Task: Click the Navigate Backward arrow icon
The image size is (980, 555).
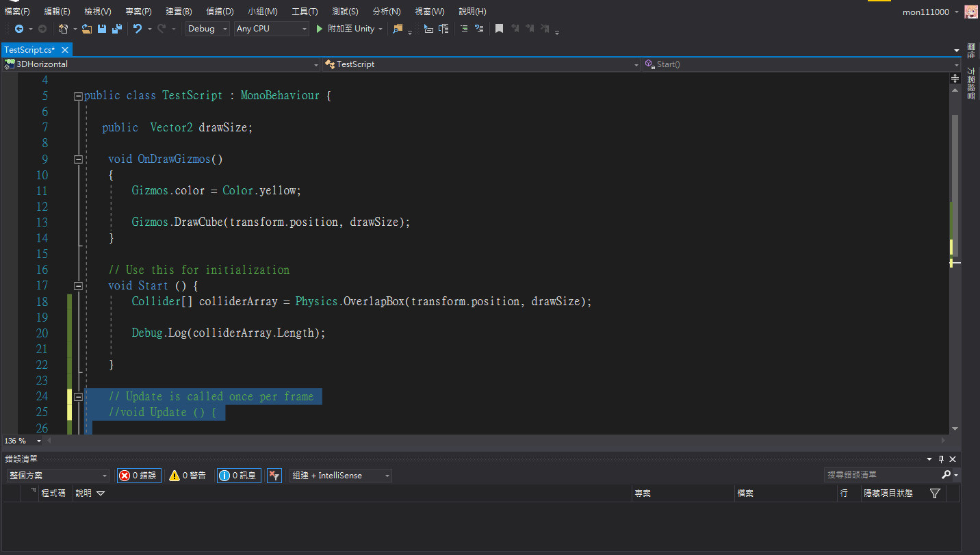Action: (20, 29)
